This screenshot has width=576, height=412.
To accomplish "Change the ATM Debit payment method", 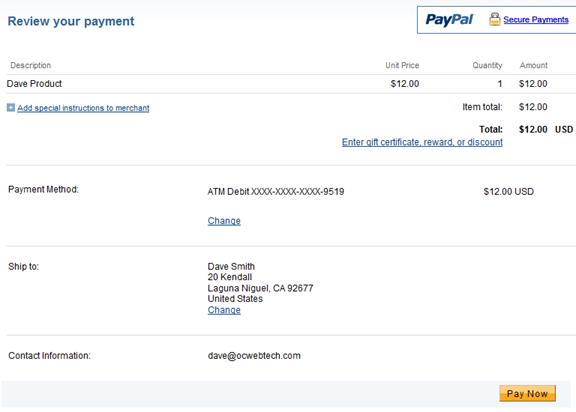I will [x=224, y=221].
